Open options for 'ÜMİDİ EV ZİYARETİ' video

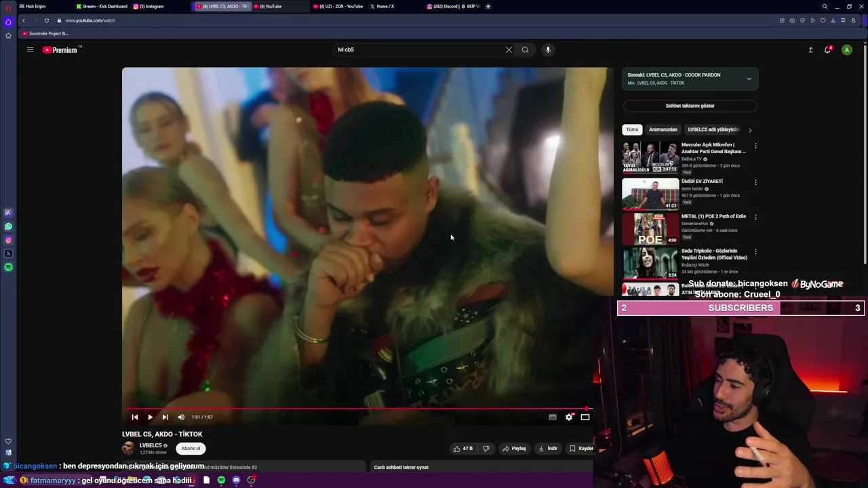click(755, 182)
